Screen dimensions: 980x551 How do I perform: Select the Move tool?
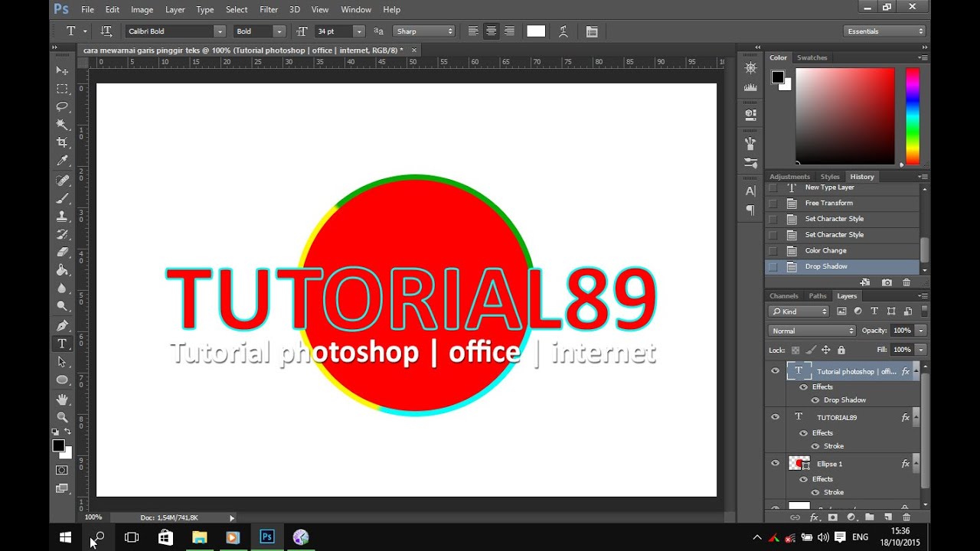(62, 70)
